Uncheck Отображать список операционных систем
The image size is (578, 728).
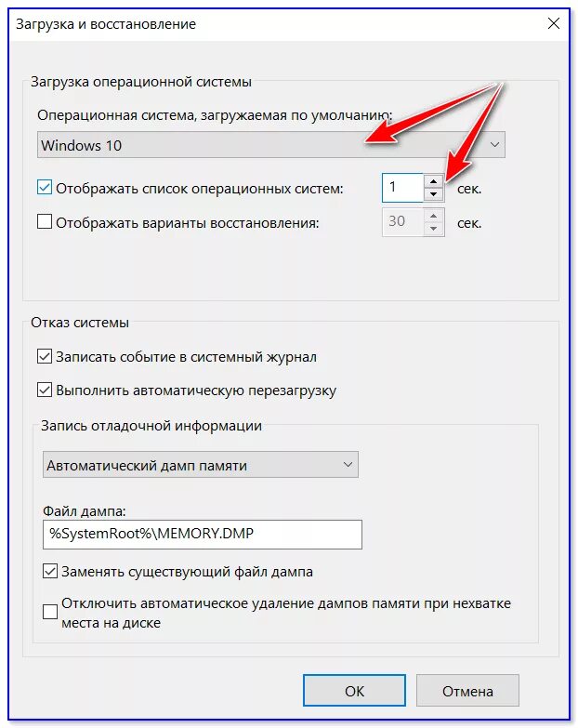tap(45, 188)
